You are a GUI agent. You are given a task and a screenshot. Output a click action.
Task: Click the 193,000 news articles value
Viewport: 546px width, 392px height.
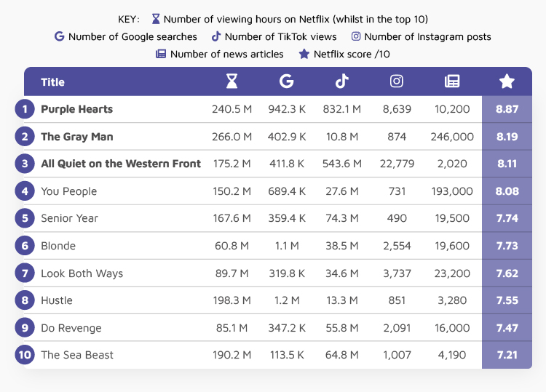tap(452, 191)
